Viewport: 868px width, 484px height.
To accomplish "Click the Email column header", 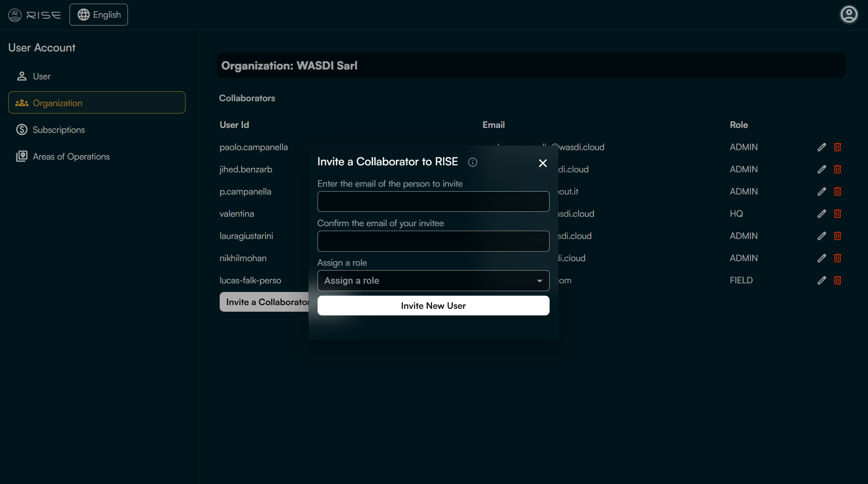I will coord(494,125).
